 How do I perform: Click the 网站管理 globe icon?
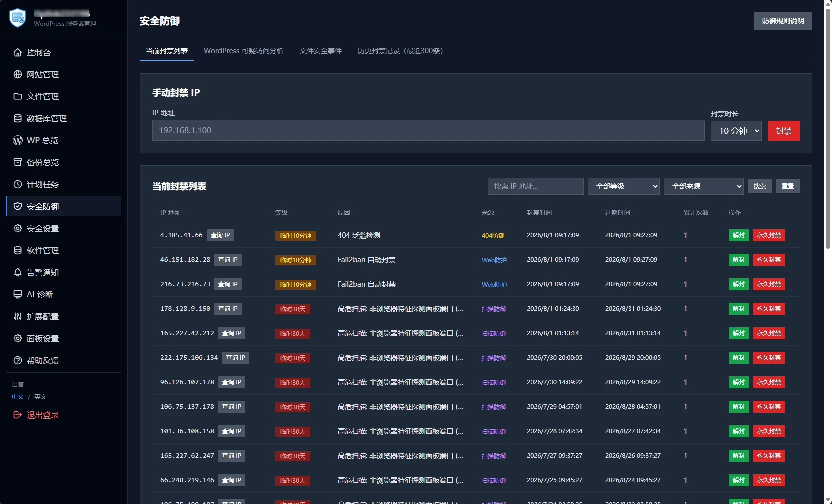(x=18, y=74)
